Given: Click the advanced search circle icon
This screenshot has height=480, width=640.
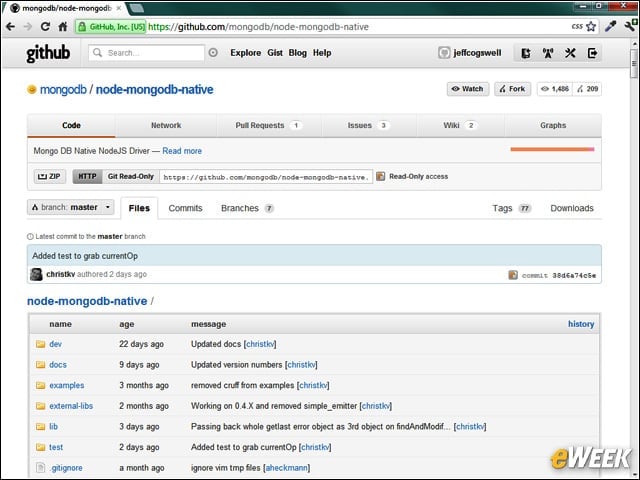Looking at the screenshot, I should coord(213,53).
